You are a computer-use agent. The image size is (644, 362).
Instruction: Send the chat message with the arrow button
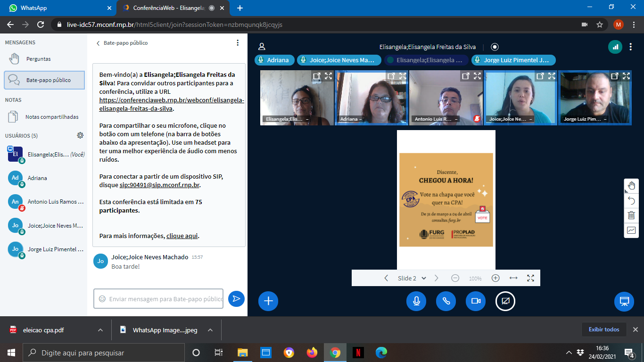236,298
